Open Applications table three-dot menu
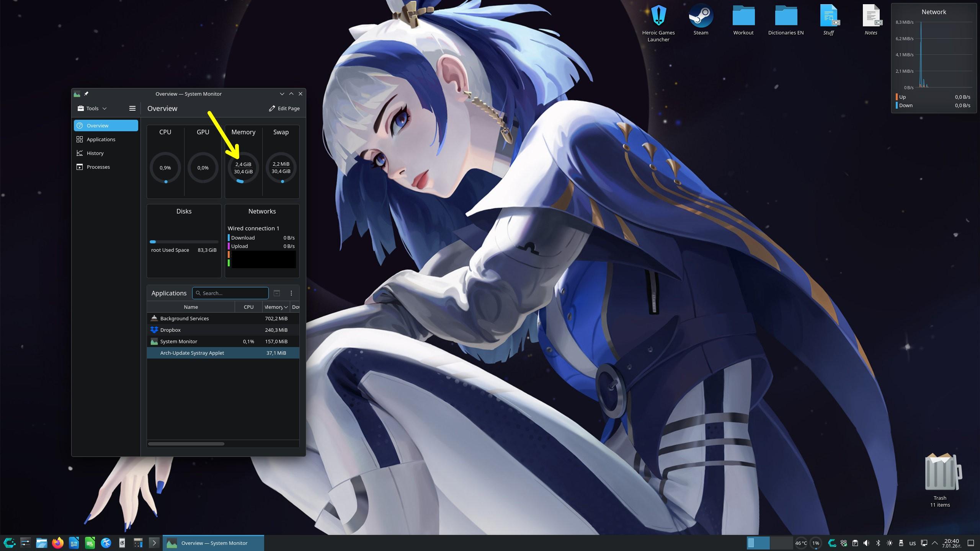 [291, 293]
